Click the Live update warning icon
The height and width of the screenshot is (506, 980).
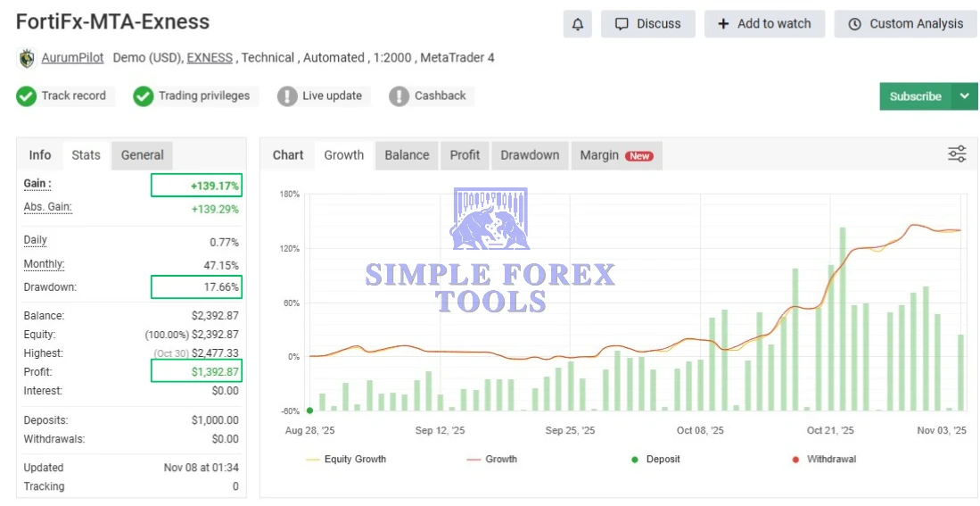(x=287, y=96)
